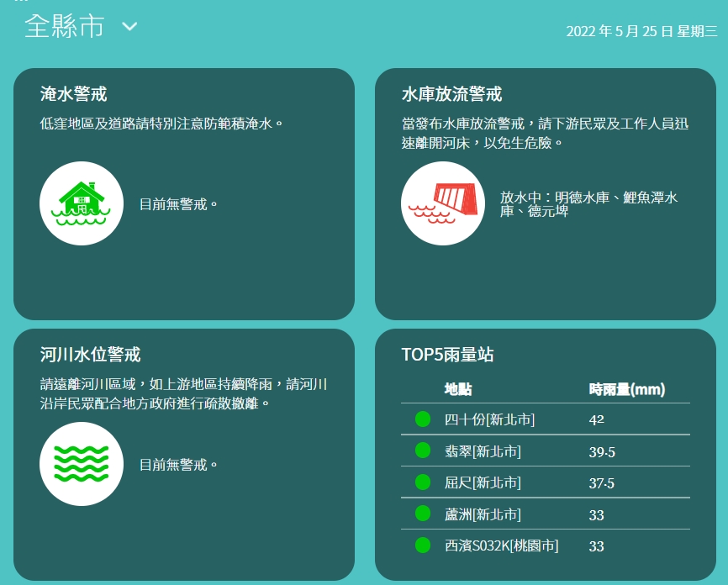Open the 全縣市 region selector label
Screen dimensions: 728x585
tap(64, 26)
